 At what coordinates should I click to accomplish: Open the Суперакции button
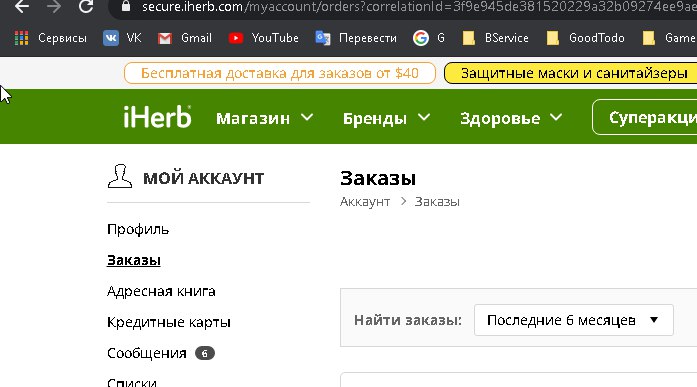(x=645, y=117)
